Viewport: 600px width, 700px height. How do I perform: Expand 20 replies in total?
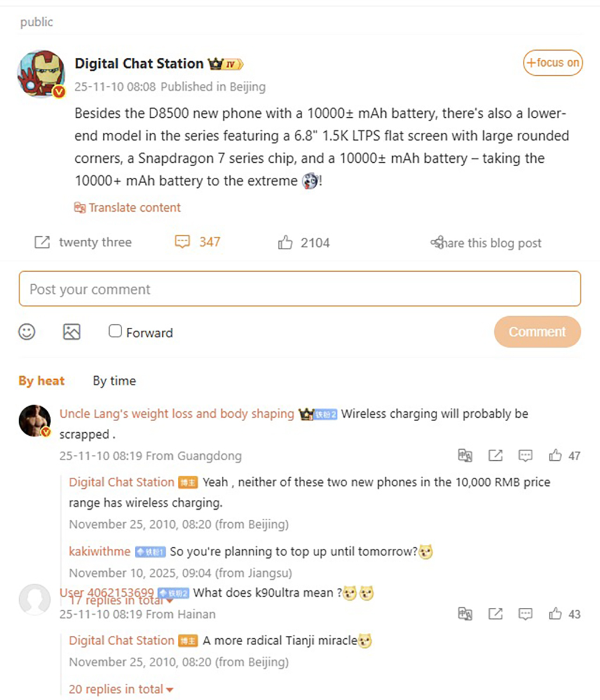pyautogui.click(x=121, y=689)
